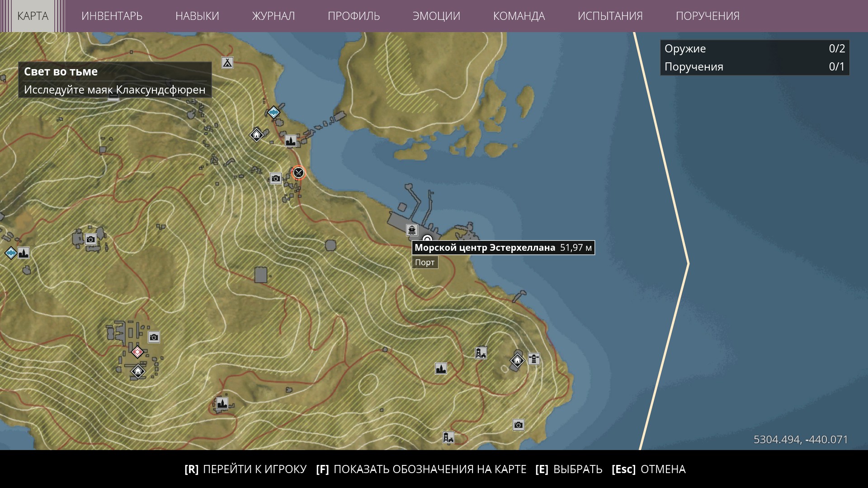Click the objective Исследуйте маяк Клаксундсфюрен
This screenshot has height=488, width=868.
tap(115, 89)
